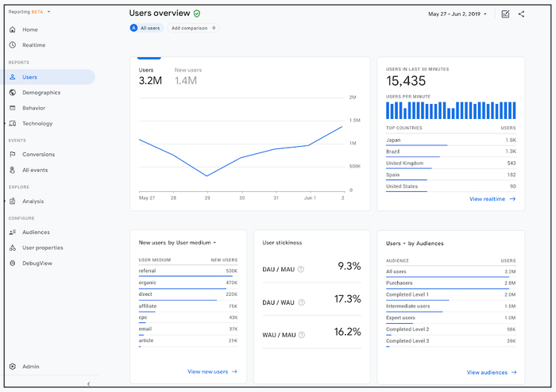Open the New users by User medium dropdown

[178, 243]
